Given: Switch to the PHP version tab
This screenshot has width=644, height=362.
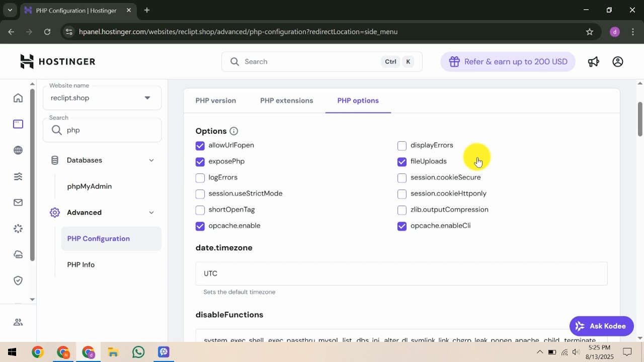Looking at the screenshot, I should tap(216, 101).
